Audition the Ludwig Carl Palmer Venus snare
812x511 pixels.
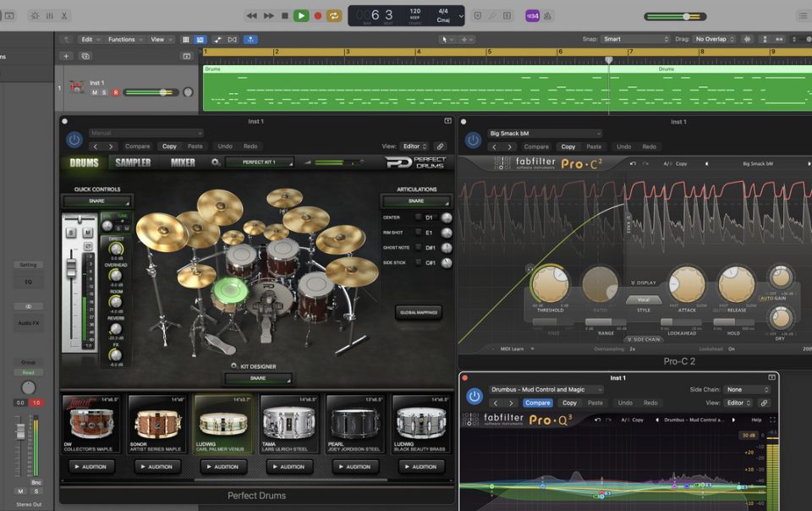coord(224,466)
